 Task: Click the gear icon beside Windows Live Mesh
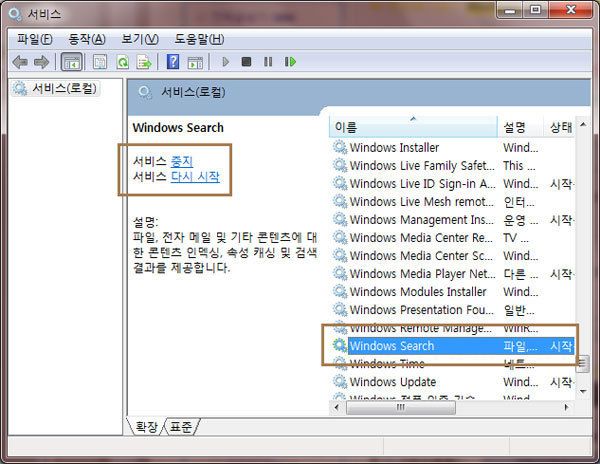pyautogui.click(x=340, y=201)
